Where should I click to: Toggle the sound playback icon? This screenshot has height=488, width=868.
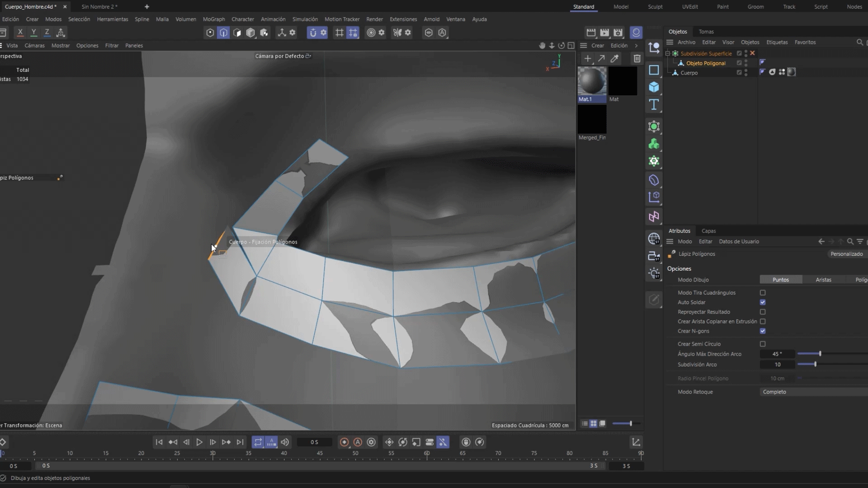[x=285, y=442]
